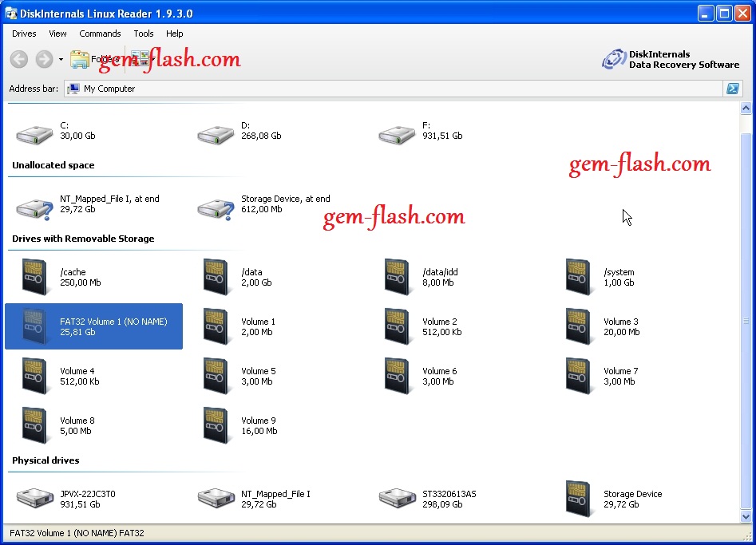The width and height of the screenshot is (756, 545).
Task: Select the Volume 3 card icon
Action: [578, 326]
